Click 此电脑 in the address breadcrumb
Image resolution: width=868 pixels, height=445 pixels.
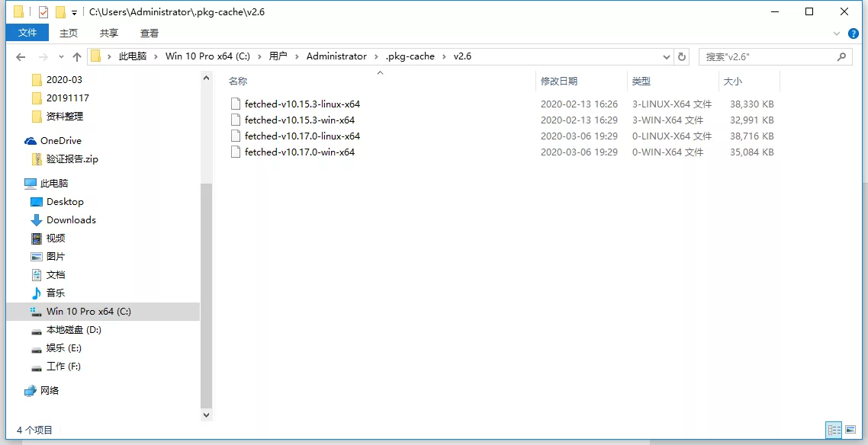133,56
